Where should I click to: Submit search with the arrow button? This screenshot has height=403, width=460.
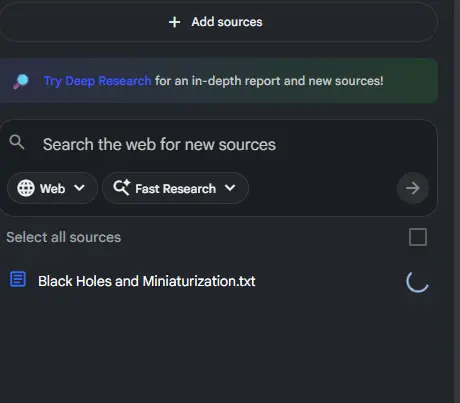click(413, 188)
